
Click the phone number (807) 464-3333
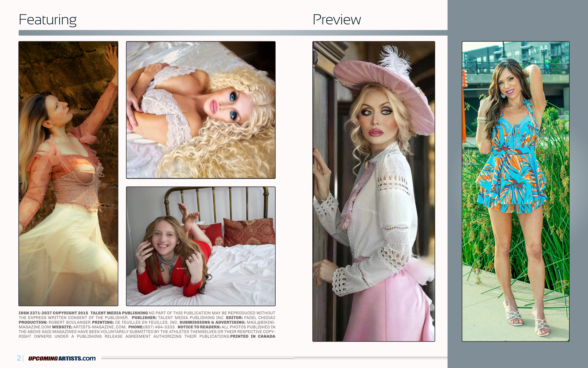pos(159,327)
